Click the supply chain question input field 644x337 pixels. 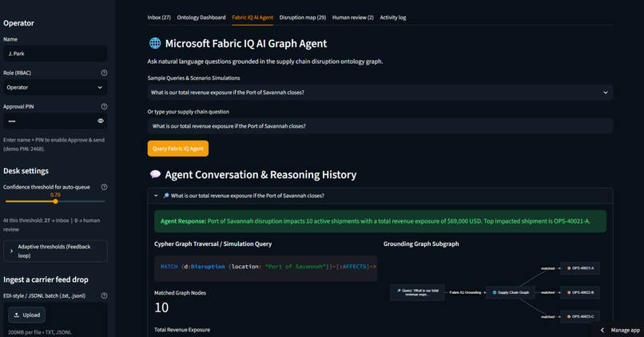380,126
